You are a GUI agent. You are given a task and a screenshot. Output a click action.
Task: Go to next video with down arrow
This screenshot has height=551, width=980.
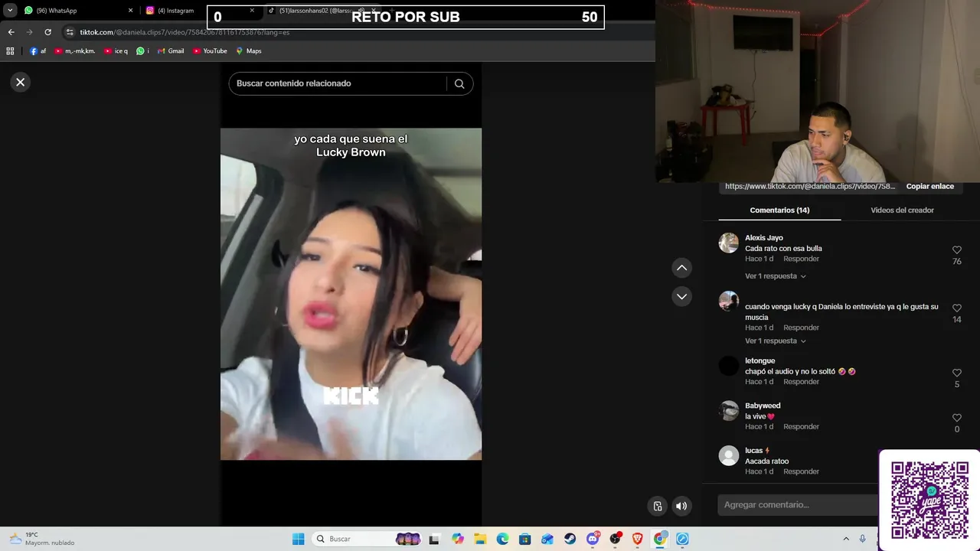pos(681,296)
